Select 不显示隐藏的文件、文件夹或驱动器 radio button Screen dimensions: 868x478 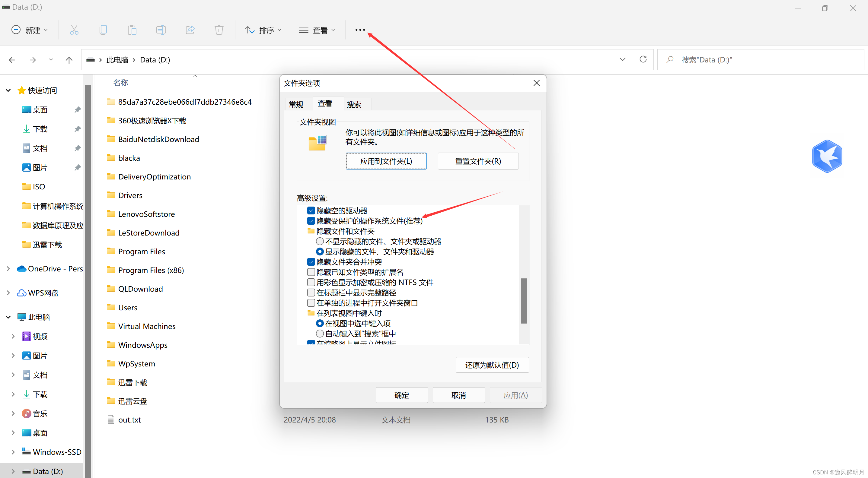point(319,241)
